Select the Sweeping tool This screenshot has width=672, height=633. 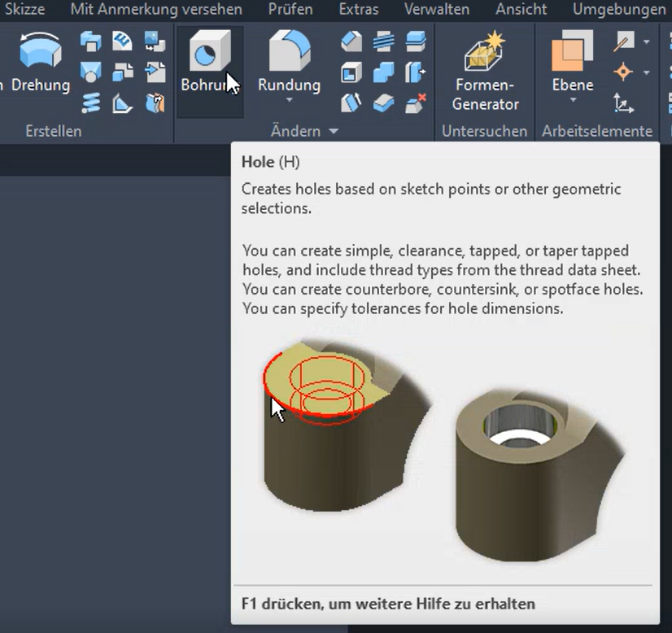(x=89, y=38)
